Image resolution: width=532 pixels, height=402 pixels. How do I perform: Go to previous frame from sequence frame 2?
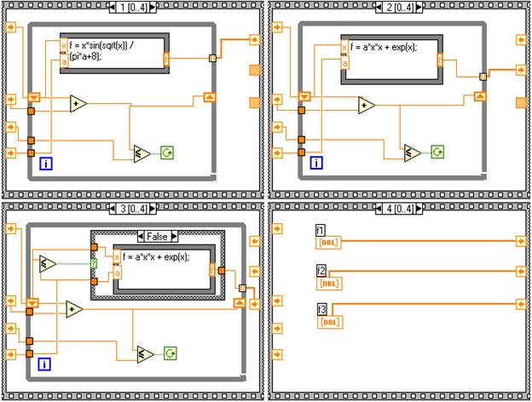click(379, 8)
